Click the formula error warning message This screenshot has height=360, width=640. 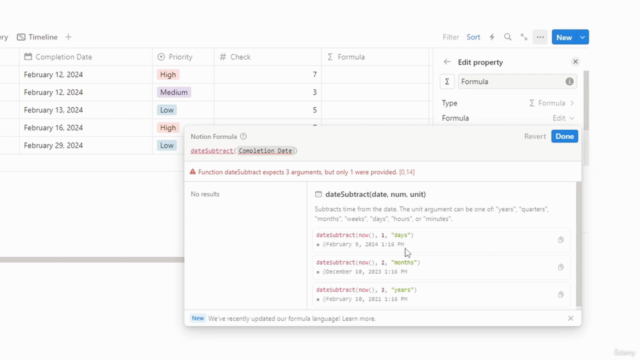[x=302, y=172]
